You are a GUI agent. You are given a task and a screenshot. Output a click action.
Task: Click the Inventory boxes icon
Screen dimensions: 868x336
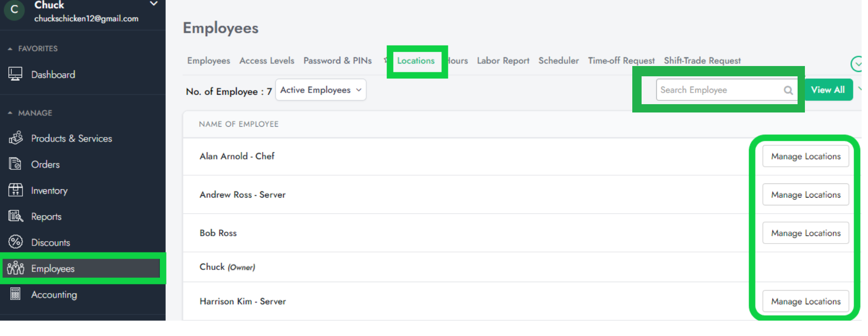(16, 190)
